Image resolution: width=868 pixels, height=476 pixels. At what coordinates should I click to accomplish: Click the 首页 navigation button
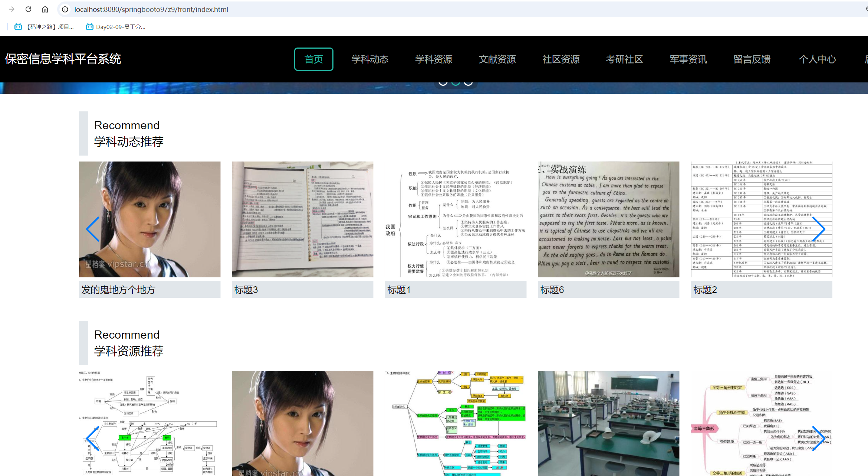point(313,59)
